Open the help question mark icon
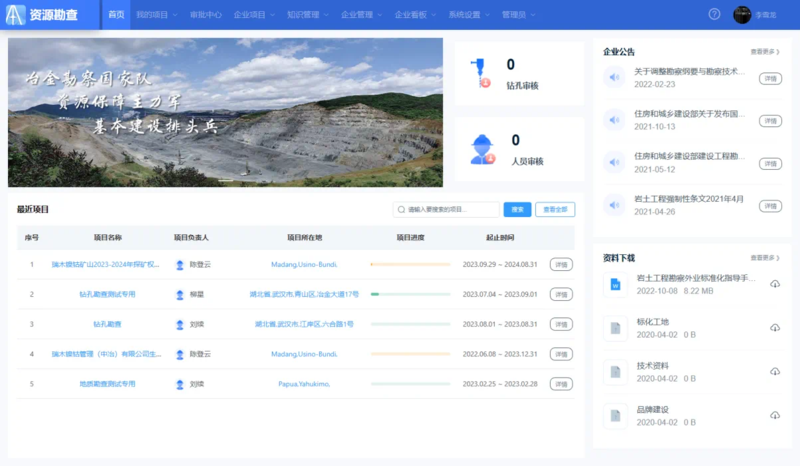This screenshot has height=466, width=800. 714,14
